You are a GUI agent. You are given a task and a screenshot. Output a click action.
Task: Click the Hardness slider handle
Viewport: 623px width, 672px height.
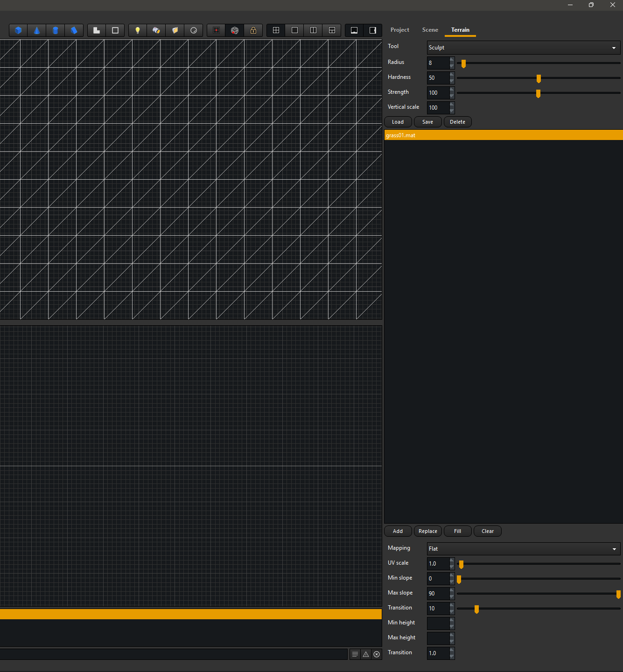tap(539, 78)
